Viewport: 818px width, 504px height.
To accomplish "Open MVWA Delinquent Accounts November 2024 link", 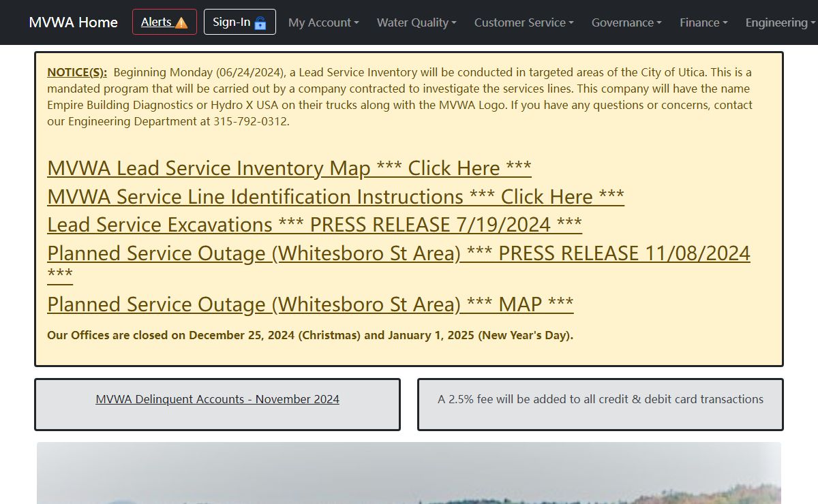I will [217, 399].
